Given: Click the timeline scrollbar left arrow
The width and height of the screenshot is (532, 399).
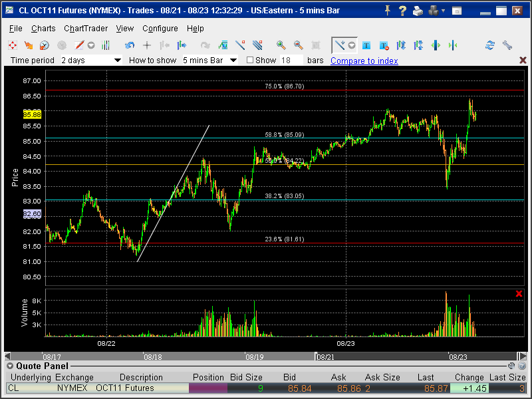Looking at the screenshot, I should [x=7, y=356].
